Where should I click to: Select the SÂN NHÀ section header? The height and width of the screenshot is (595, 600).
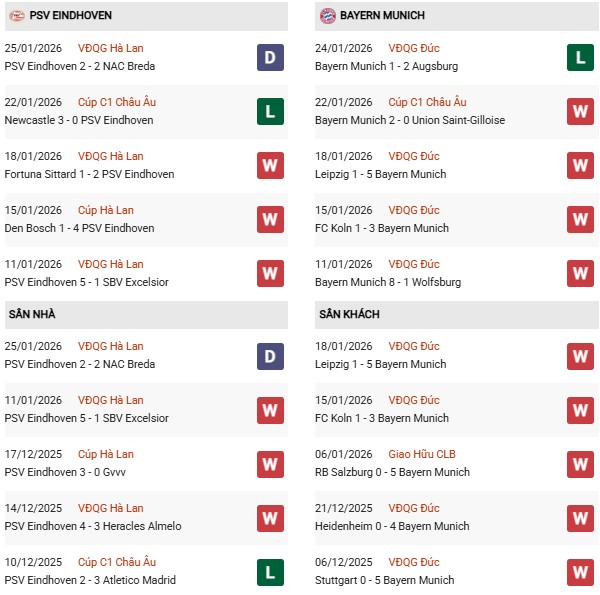[x=33, y=314]
